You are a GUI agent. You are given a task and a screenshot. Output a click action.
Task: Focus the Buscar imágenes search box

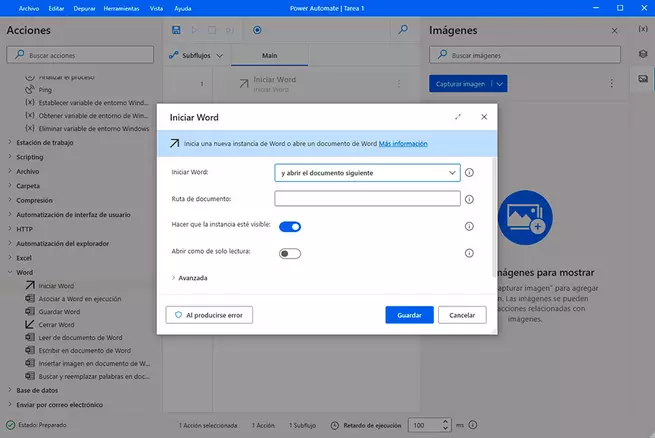click(x=525, y=55)
